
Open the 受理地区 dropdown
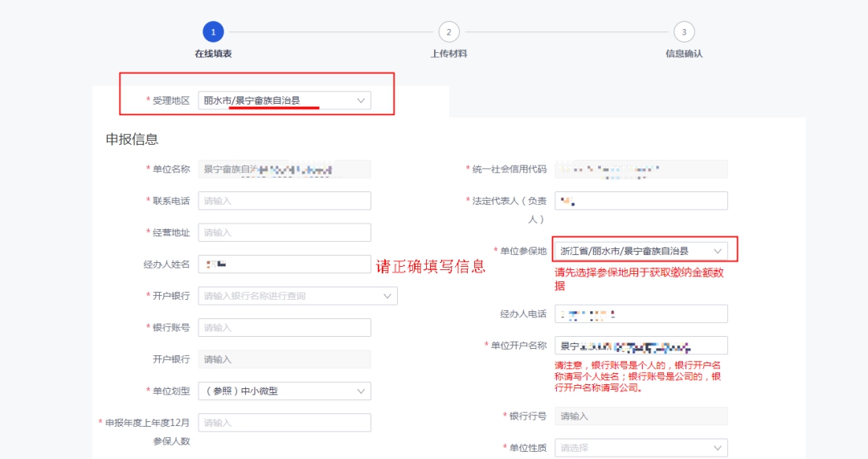pyautogui.click(x=285, y=100)
